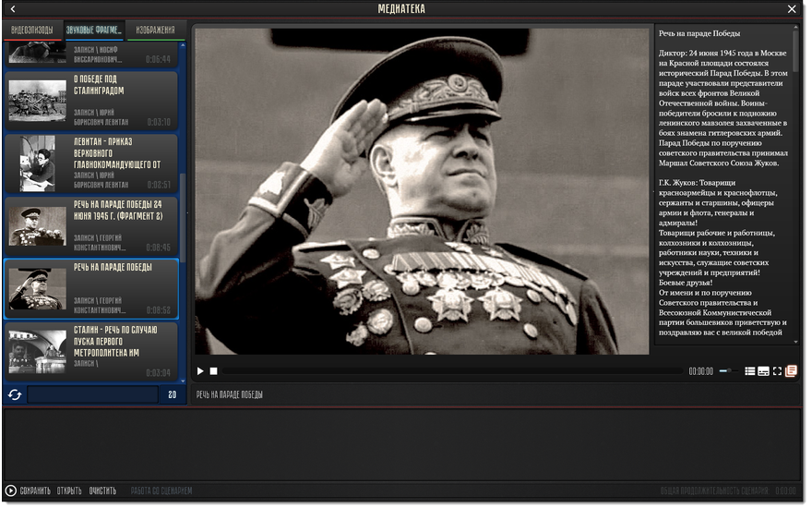
Task: Stop playback with the square button
Action: click(x=213, y=371)
